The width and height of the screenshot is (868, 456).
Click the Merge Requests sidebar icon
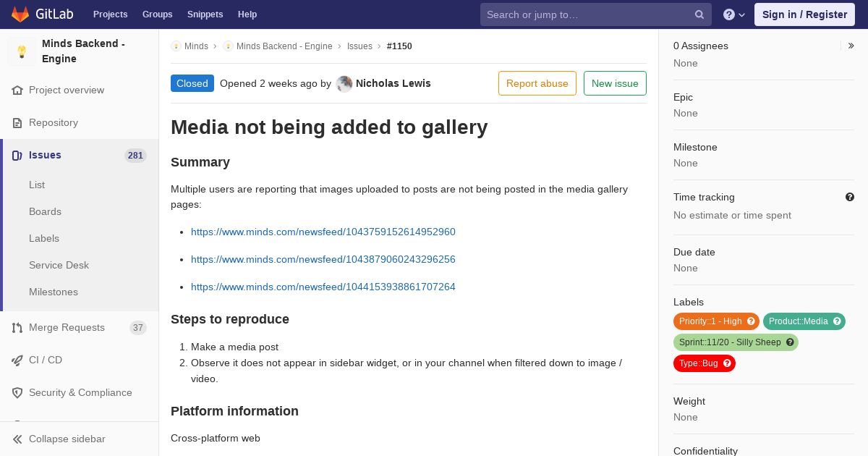17,328
